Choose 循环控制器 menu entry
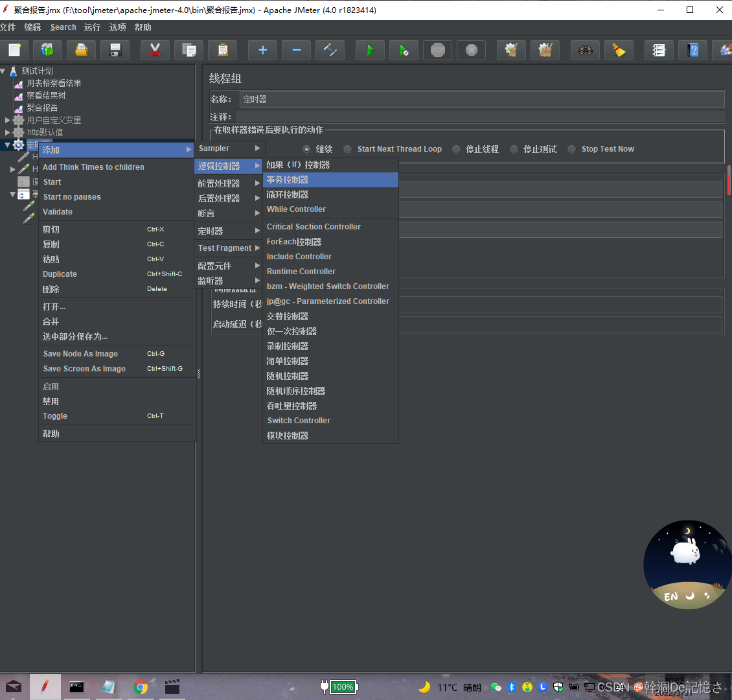Image resolution: width=732 pixels, height=700 pixels. tap(330, 194)
